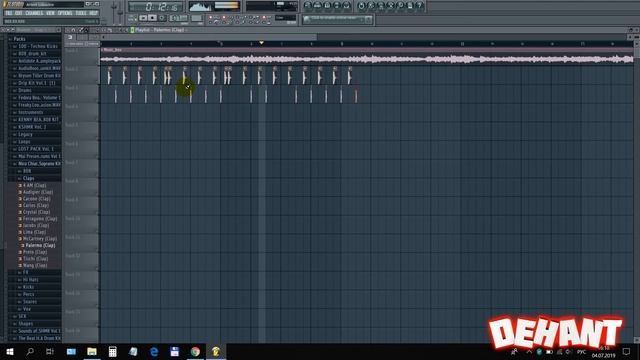This screenshot has height=360, width=640.
Task: Select the Crystal (Clap) sample
Action: [36, 212]
